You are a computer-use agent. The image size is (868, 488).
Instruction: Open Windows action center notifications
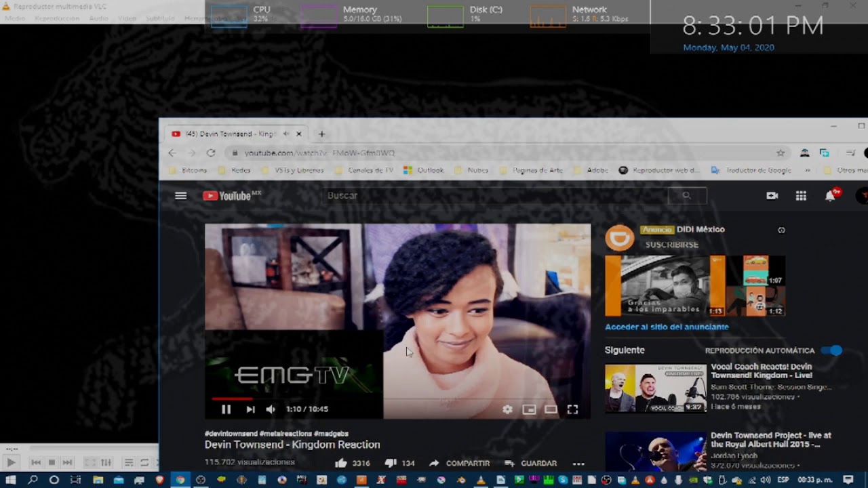pos(848,480)
